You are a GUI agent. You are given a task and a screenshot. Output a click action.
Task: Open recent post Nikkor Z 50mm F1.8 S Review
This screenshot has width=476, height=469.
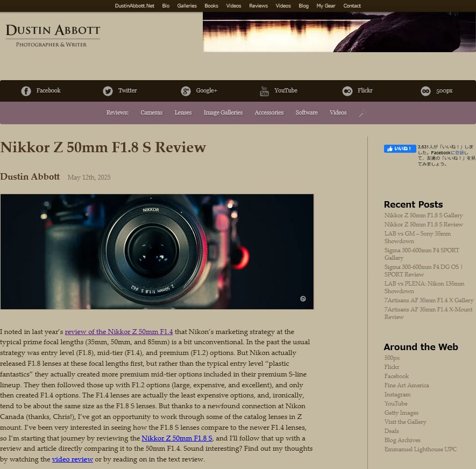tap(423, 224)
